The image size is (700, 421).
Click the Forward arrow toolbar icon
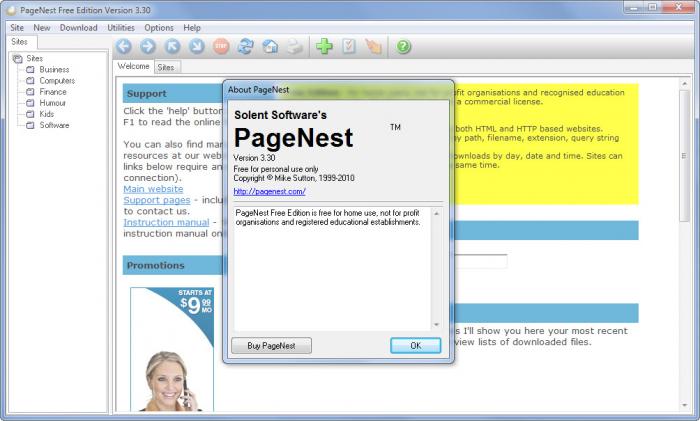pos(148,46)
